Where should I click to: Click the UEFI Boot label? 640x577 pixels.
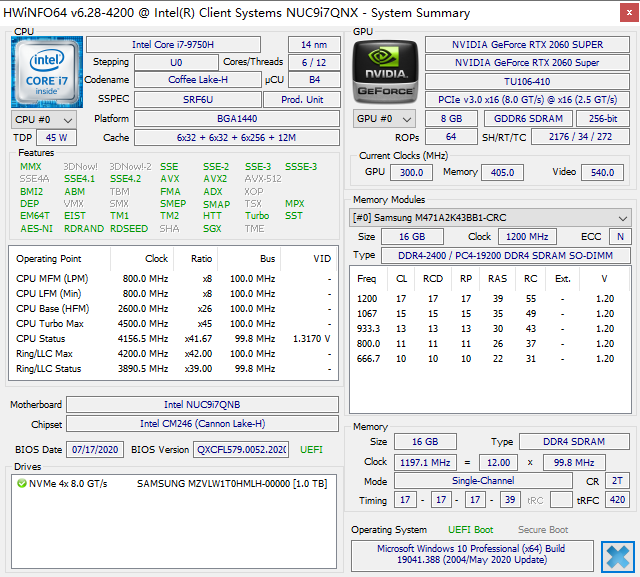[470, 530]
